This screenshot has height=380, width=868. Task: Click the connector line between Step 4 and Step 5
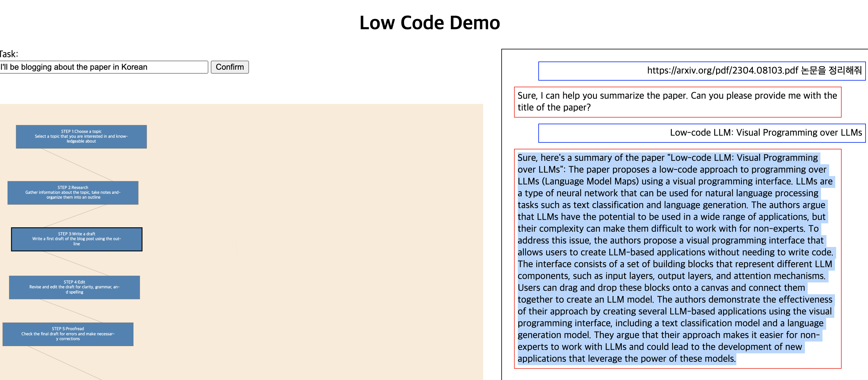coord(72,311)
